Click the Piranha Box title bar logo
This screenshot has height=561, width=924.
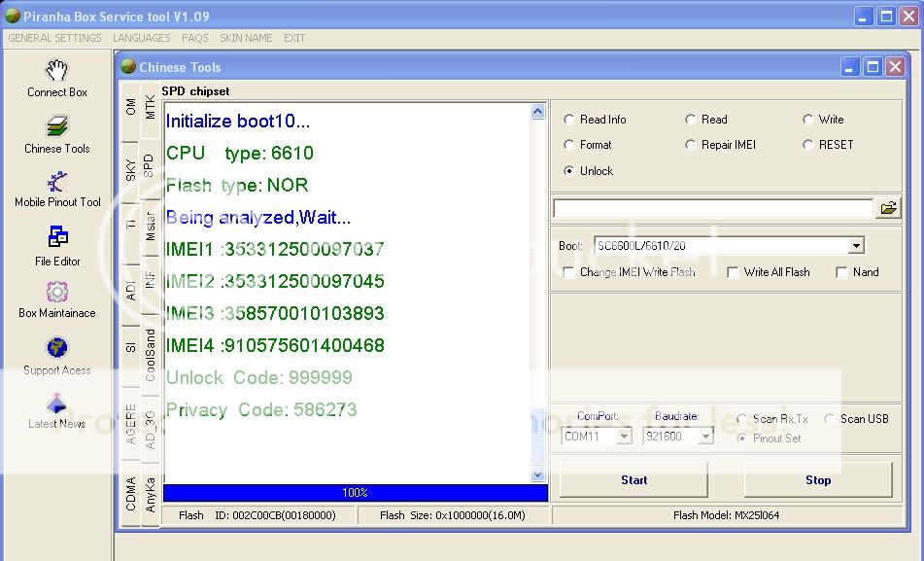click(12, 16)
